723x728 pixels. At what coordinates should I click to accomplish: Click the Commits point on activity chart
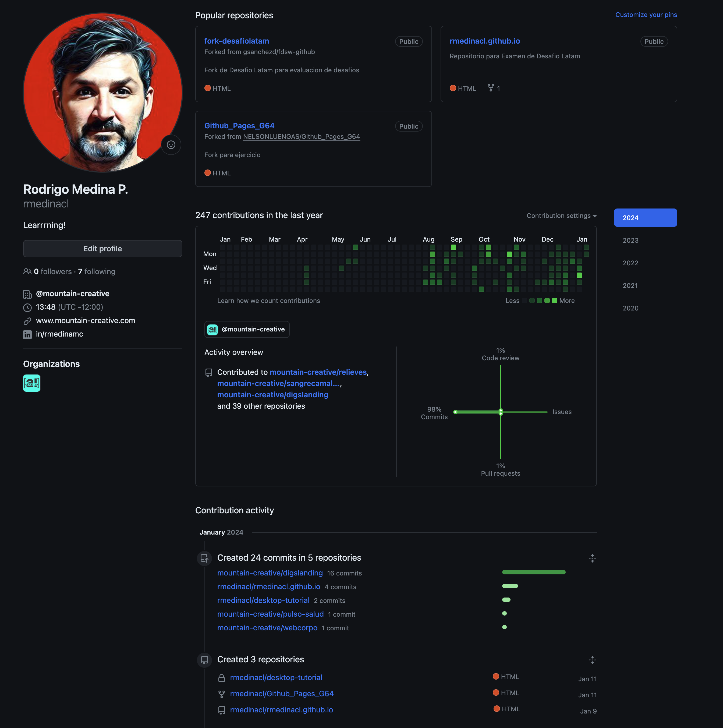tap(455, 412)
